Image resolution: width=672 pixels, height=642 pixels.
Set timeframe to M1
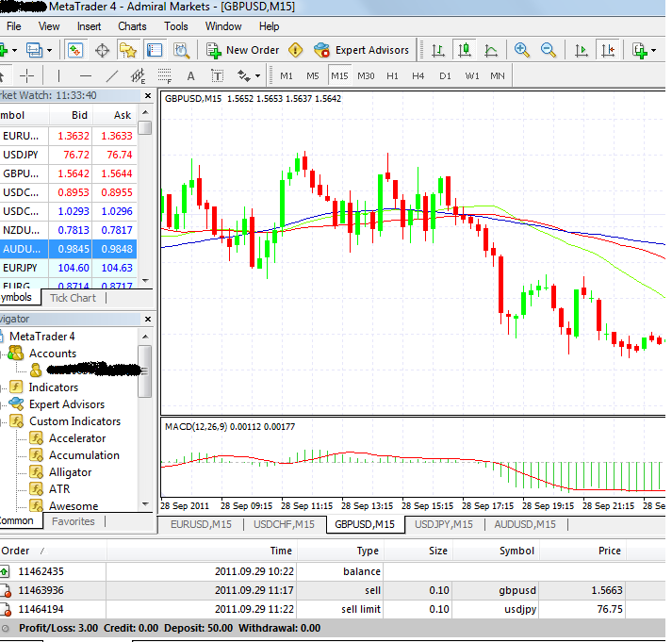point(287,75)
